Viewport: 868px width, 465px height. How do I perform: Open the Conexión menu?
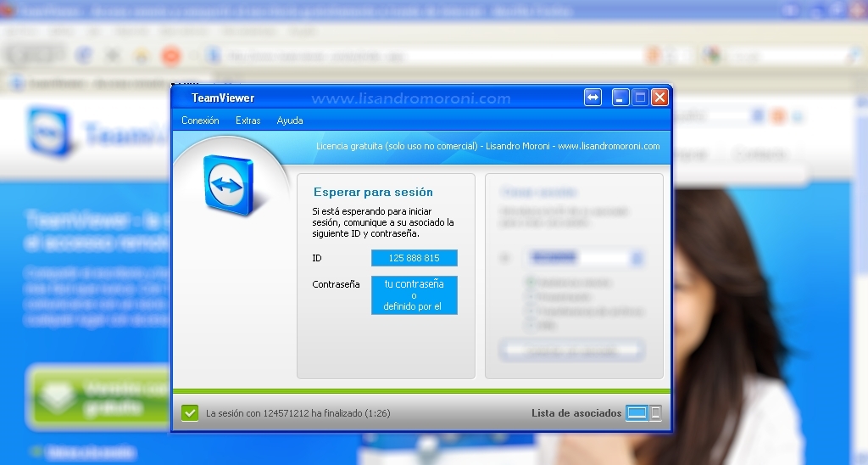(200, 120)
